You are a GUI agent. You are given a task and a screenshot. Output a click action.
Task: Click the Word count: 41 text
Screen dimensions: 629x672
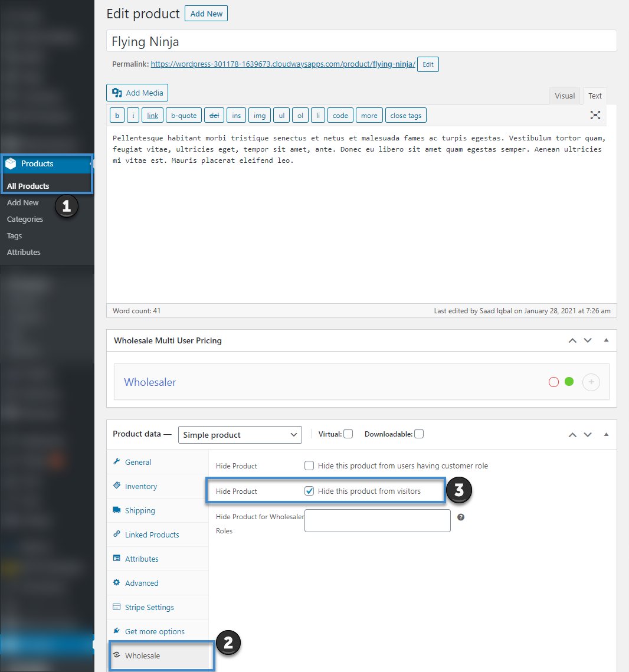pyautogui.click(x=136, y=311)
